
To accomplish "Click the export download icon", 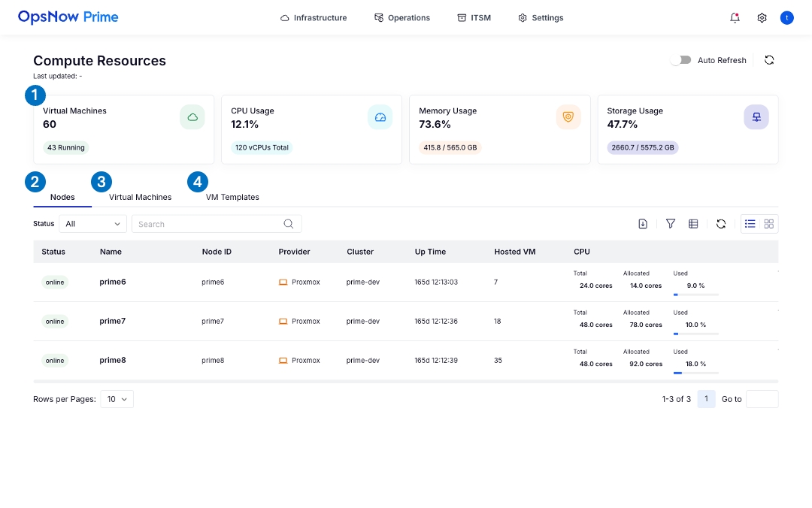I will tap(643, 224).
